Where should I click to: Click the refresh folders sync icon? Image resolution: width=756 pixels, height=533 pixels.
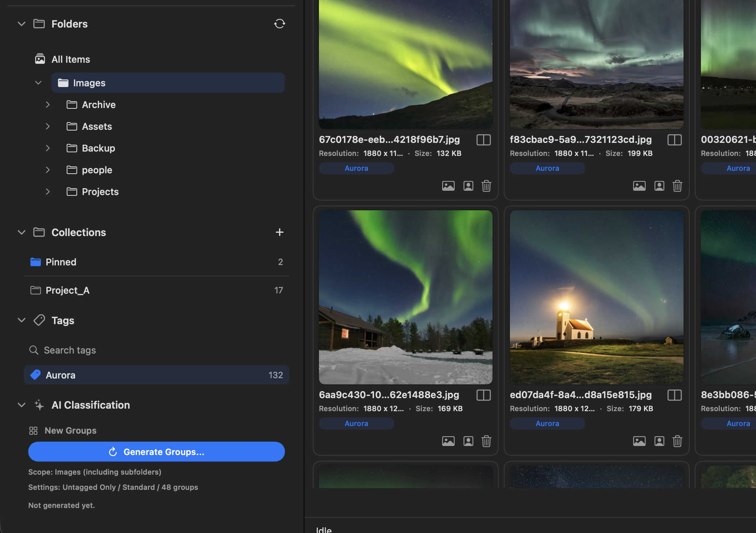(x=279, y=24)
